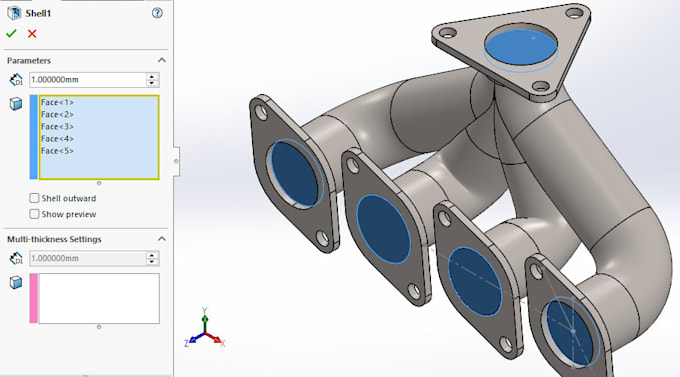The image size is (680, 377).
Task: Click the 1.000000mm thickness field under Parameters
Action: pos(88,80)
